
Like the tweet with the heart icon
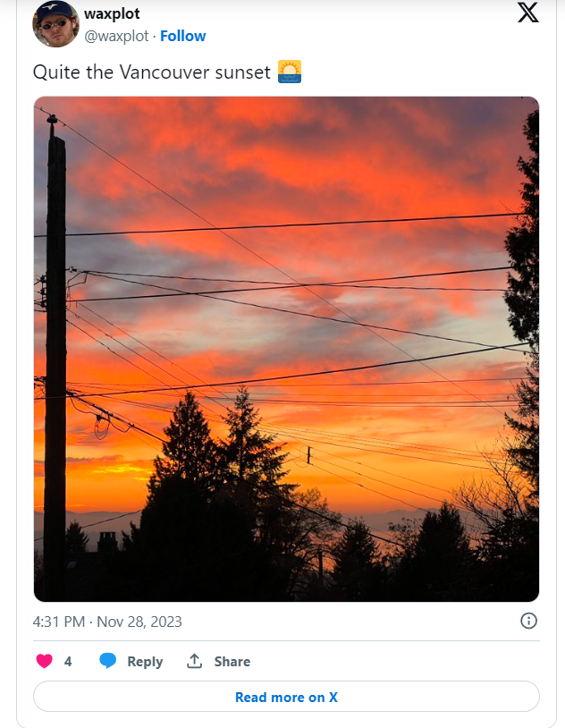45,661
